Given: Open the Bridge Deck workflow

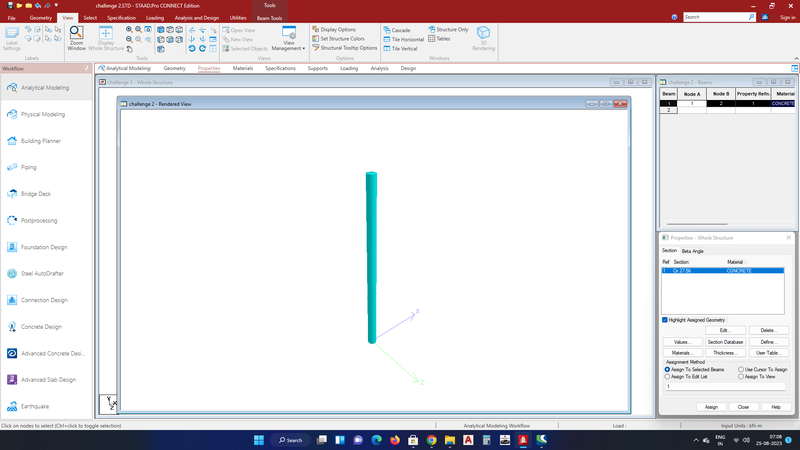Looking at the screenshot, I should pyautogui.click(x=36, y=194).
